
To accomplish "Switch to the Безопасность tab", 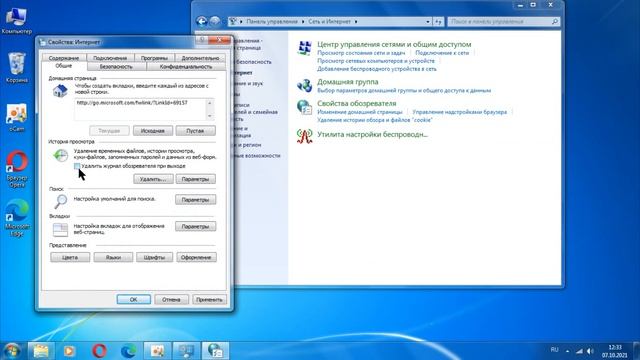I will [x=116, y=67].
